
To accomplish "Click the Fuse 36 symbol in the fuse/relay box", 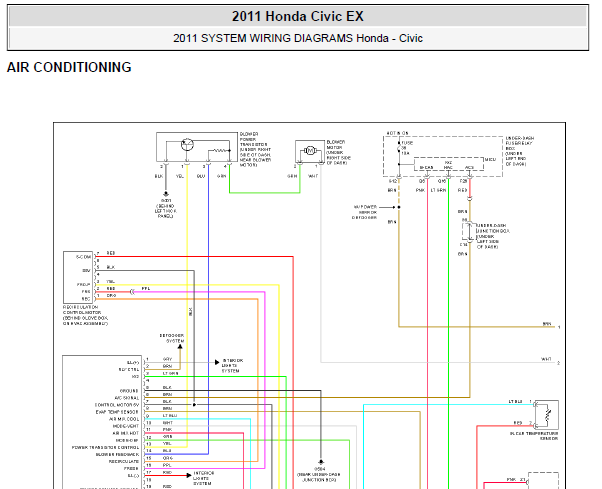I will coord(399,148).
